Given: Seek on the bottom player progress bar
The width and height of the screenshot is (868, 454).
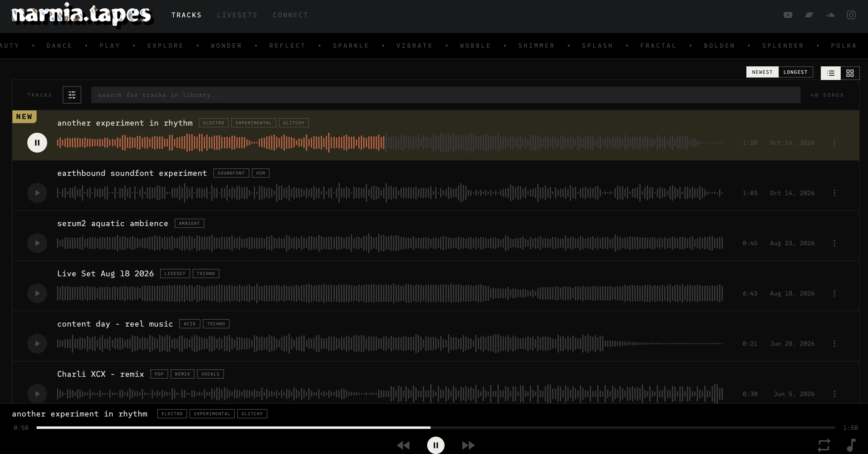Looking at the screenshot, I should [x=436, y=427].
